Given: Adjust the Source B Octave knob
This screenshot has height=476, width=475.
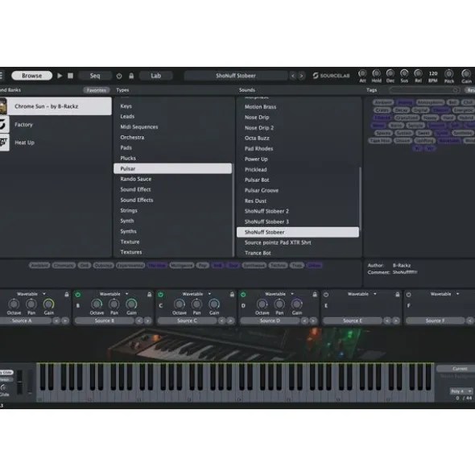Looking at the screenshot, I should click(97, 304).
